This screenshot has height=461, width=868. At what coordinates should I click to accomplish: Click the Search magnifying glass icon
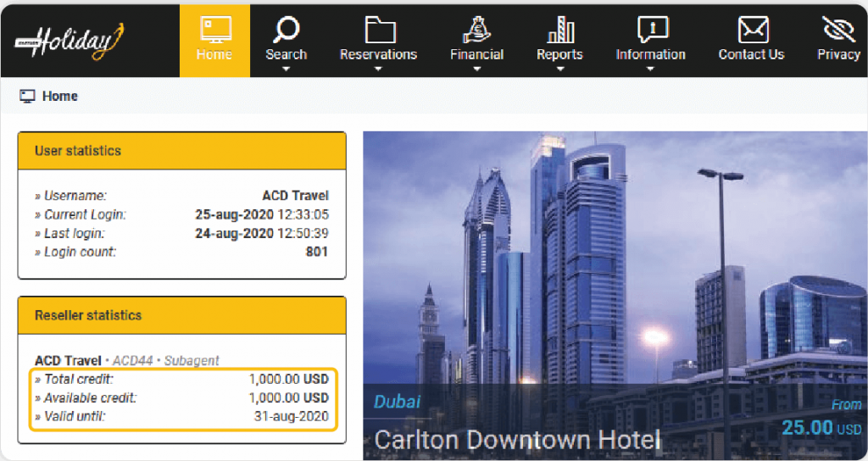[286, 29]
